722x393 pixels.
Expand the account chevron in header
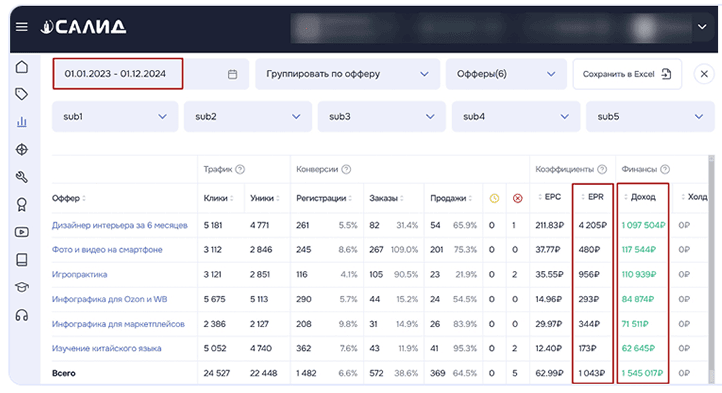tap(702, 27)
